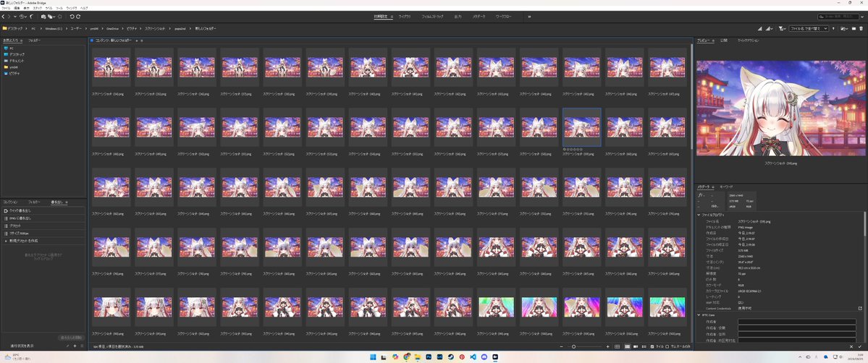Viewport: 868px width, 363px height.
Task: Click the 進行状況を表示 link
Action: 22,346
